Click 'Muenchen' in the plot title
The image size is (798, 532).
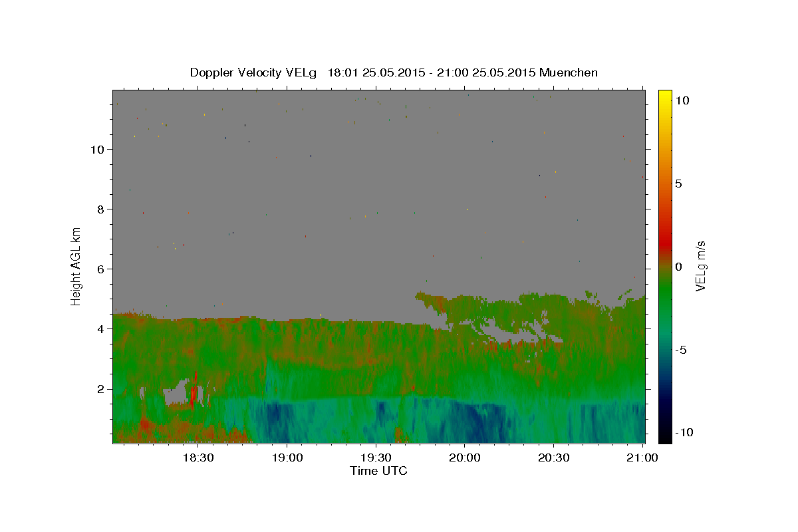pyautogui.click(x=569, y=72)
